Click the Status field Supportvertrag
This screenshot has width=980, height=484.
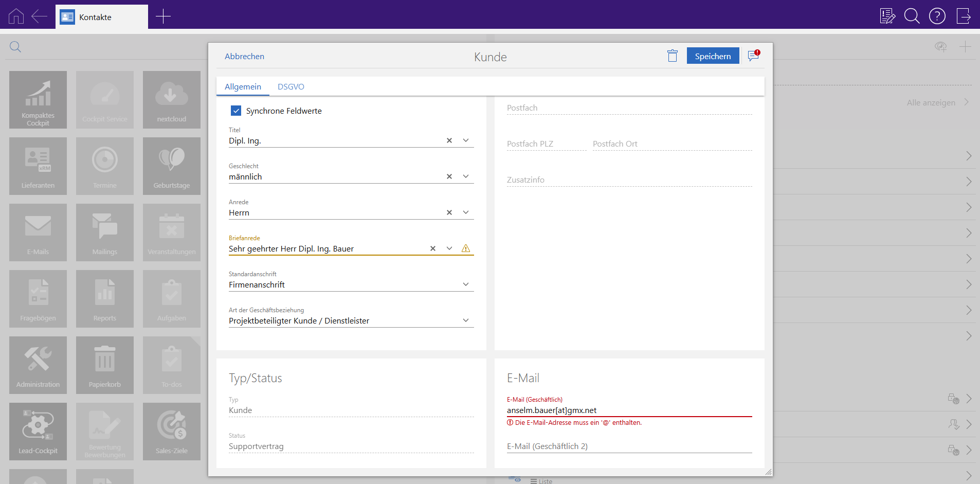click(351, 446)
